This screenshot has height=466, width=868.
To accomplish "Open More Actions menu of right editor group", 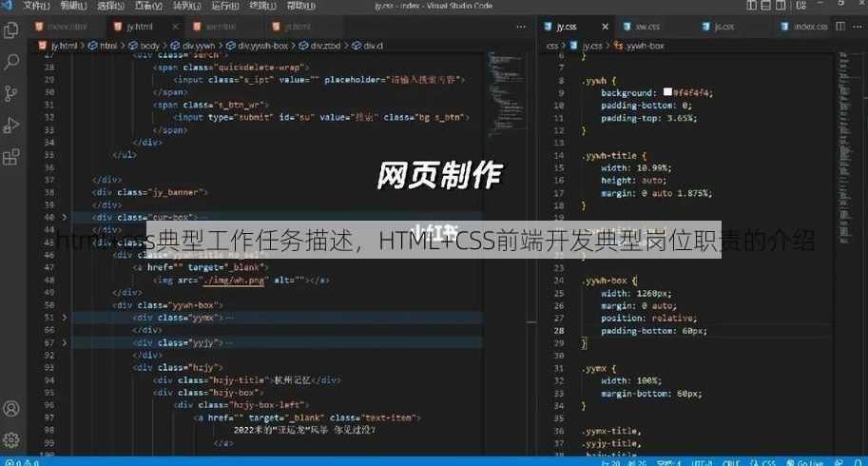I will coord(858,26).
